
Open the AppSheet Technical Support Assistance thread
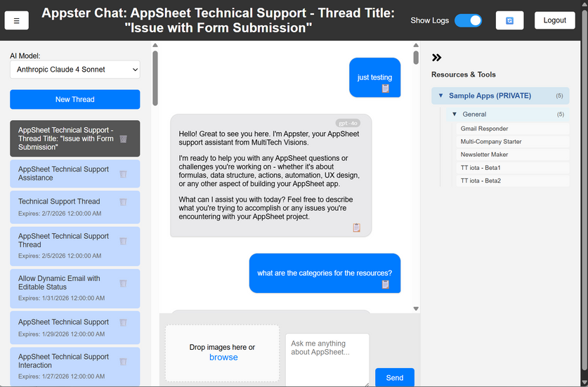75,173
